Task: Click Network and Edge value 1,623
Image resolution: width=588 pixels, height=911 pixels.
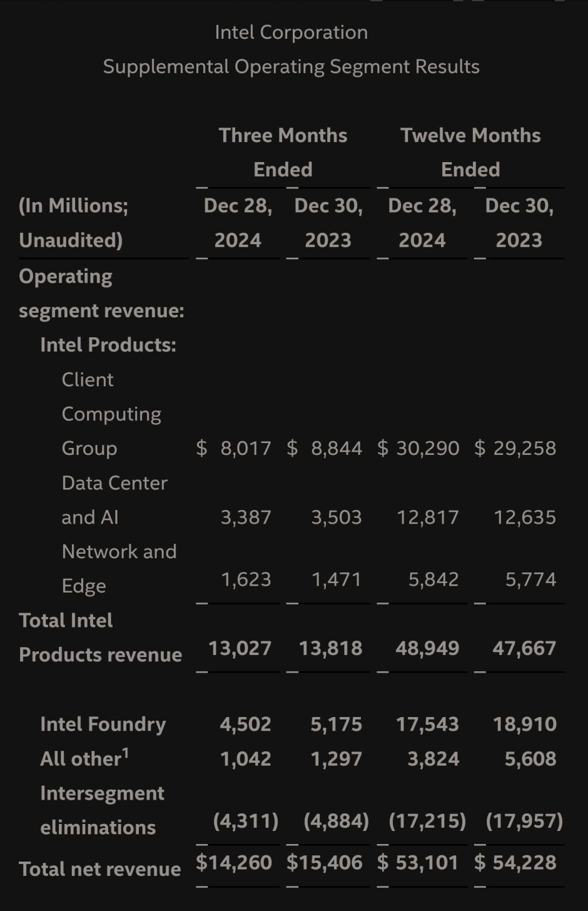Action: [246, 579]
